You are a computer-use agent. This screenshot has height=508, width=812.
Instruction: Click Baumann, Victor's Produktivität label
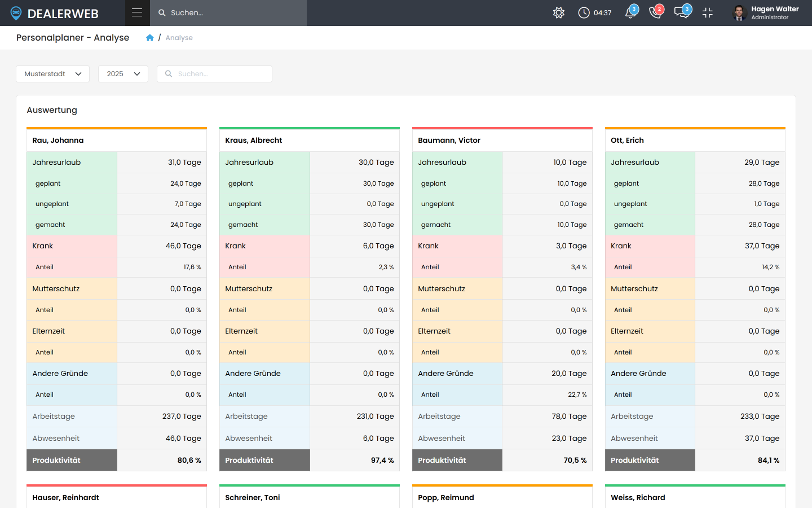click(442, 460)
